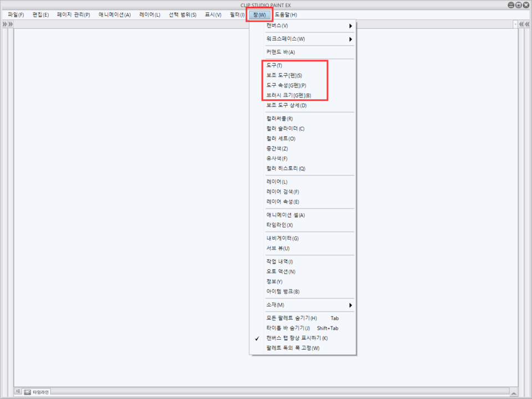Image resolution: width=532 pixels, height=399 pixels.
Task: Open the 편집(E) menu
Action: point(40,15)
